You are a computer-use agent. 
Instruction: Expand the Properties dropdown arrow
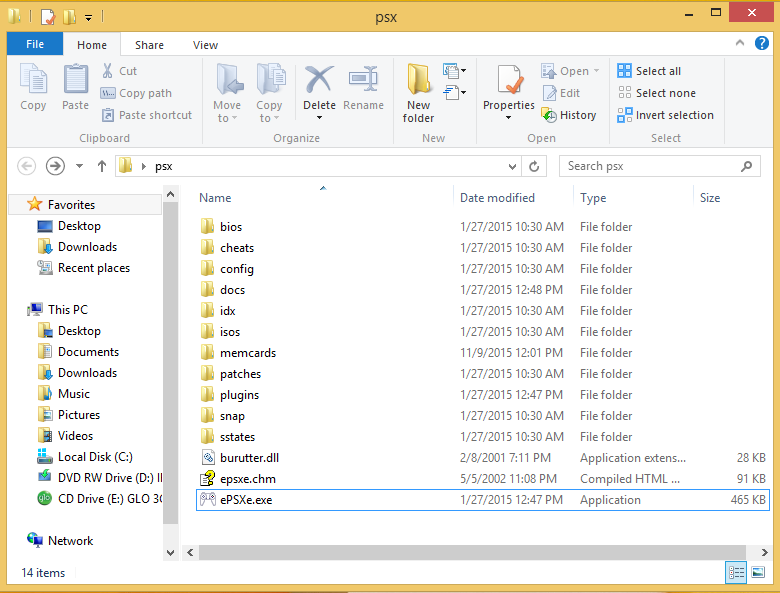click(508, 118)
